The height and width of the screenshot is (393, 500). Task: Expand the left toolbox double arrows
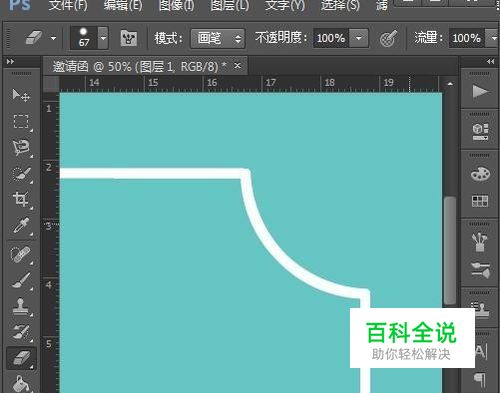click(x=10, y=62)
